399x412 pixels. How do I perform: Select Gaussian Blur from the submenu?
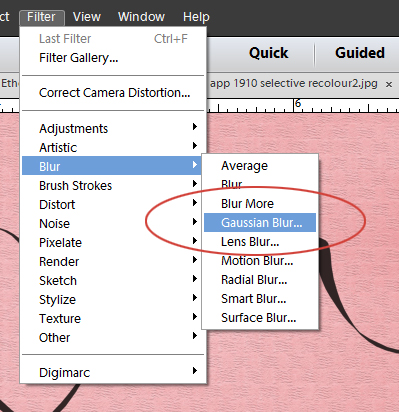(260, 222)
